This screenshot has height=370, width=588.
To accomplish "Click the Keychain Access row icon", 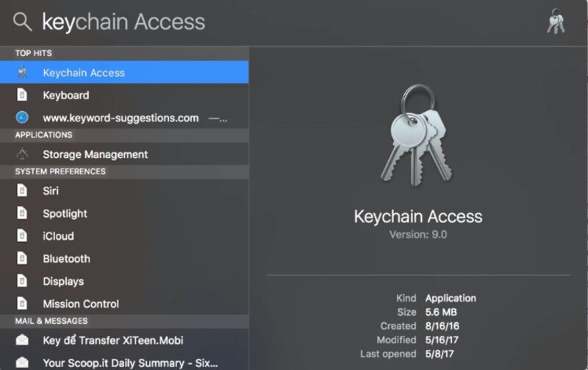I will tap(23, 72).
